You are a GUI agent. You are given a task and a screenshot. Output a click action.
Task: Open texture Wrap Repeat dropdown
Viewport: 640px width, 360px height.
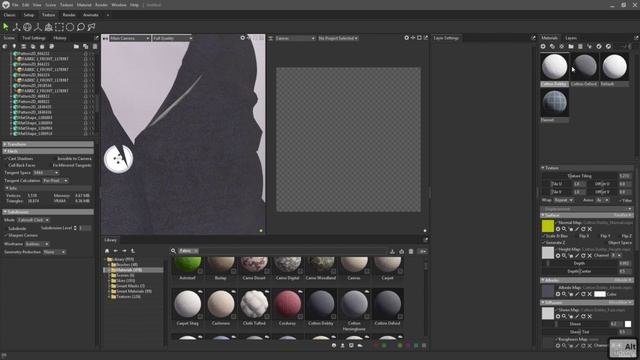click(564, 200)
